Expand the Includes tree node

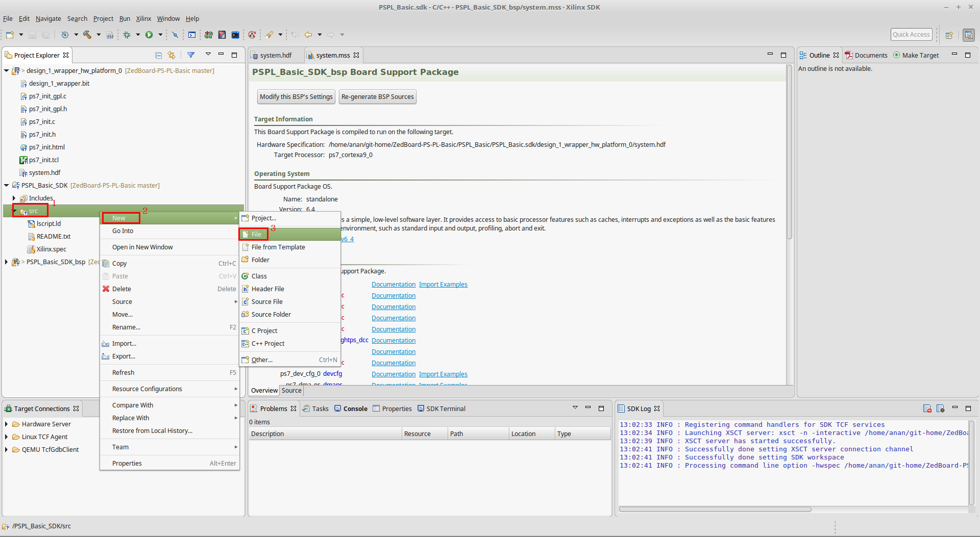click(14, 198)
